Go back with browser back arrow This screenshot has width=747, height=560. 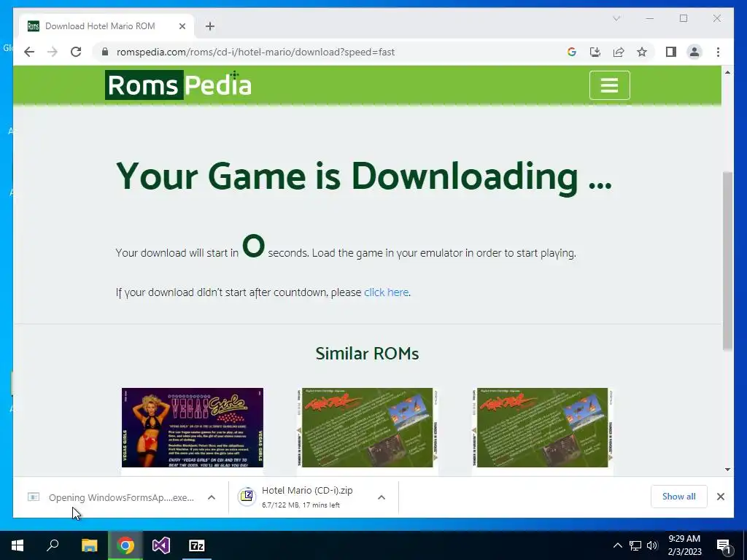pos(29,52)
